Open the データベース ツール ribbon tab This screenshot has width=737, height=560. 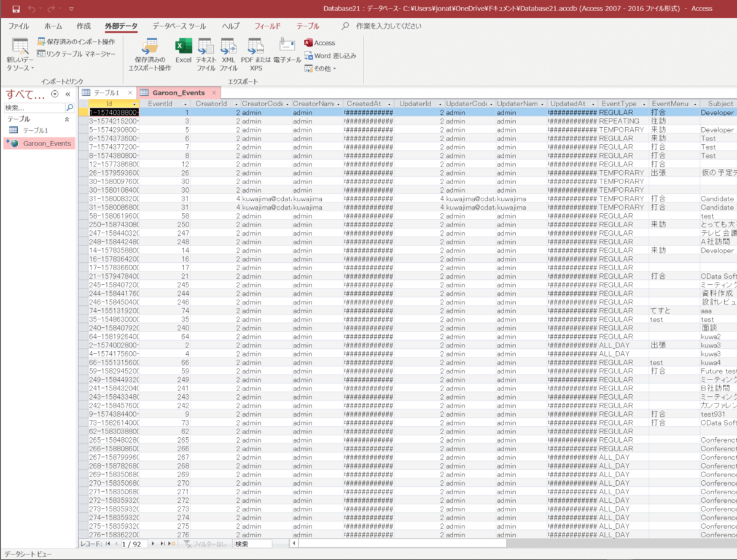(x=179, y=26)
